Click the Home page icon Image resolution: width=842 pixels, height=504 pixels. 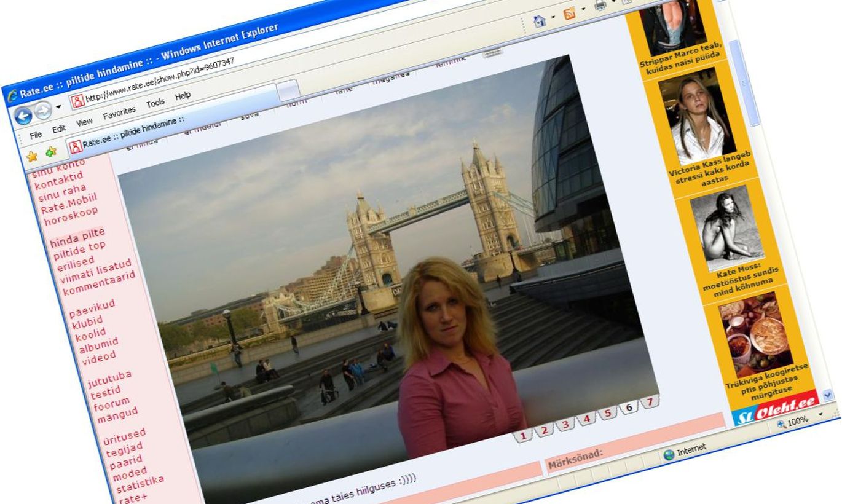click(540, 22)
